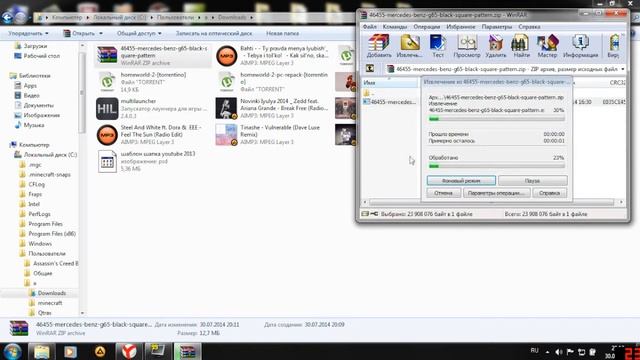Click the up-one-level icon in WinRAR address bar
The image size is (640, 360).
[x=370, y=69]
